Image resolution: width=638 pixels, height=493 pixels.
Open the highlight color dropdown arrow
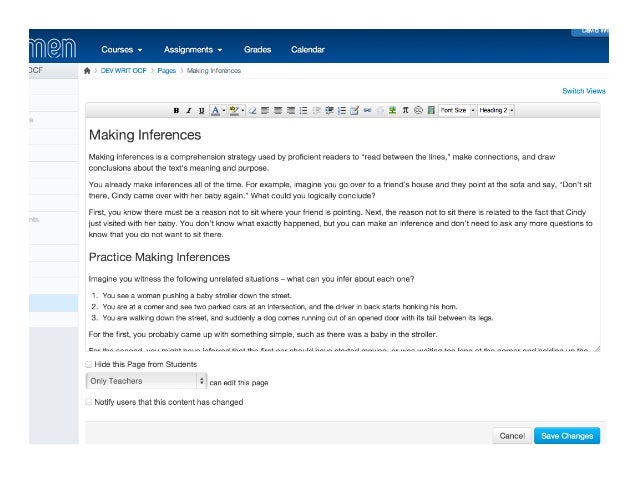tap(243, 110)
